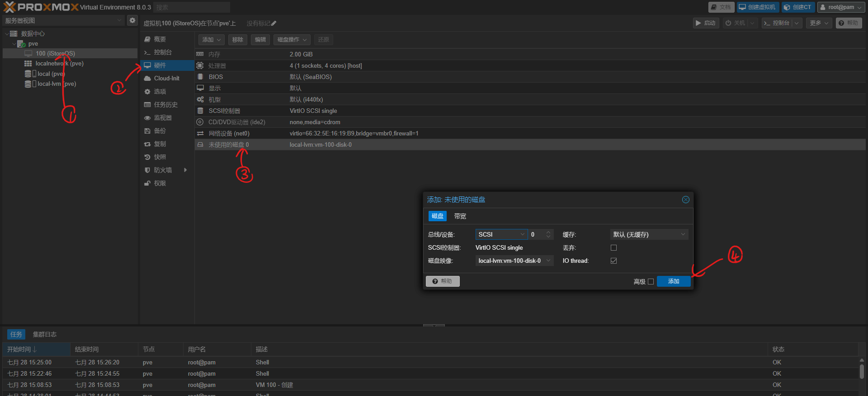Open the Monitor (监视器) section

167,117
